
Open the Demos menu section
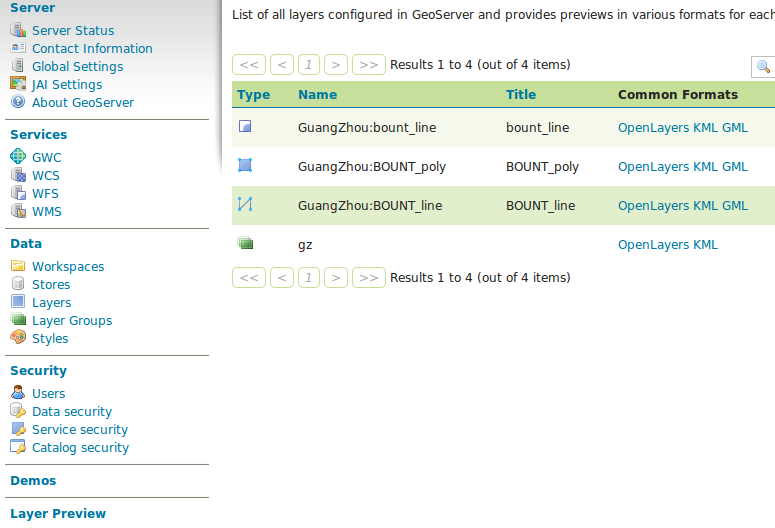click(33, 481)
